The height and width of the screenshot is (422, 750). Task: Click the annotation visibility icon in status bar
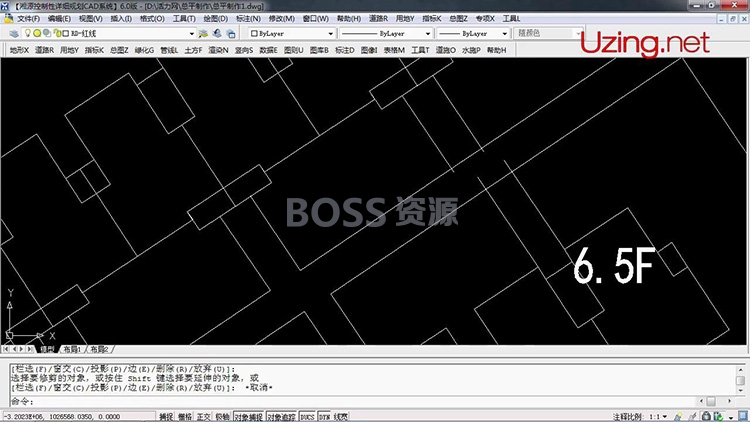coord(678,417)
